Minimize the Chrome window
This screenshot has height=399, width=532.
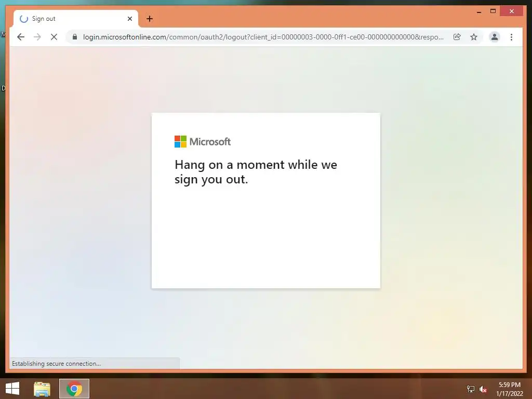point(479,11)
